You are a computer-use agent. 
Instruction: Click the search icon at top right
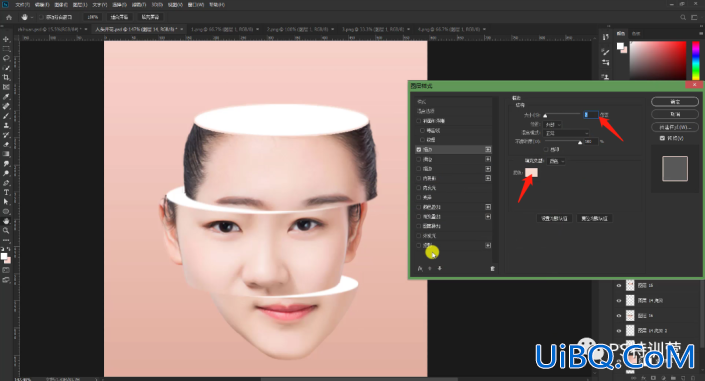(x=683, y=17)
